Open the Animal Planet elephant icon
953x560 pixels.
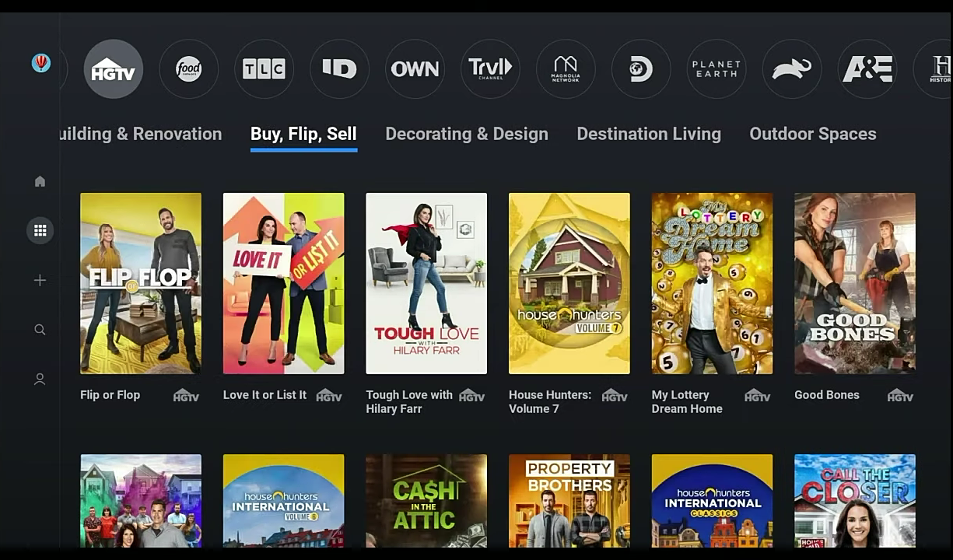tap(792, 69)
